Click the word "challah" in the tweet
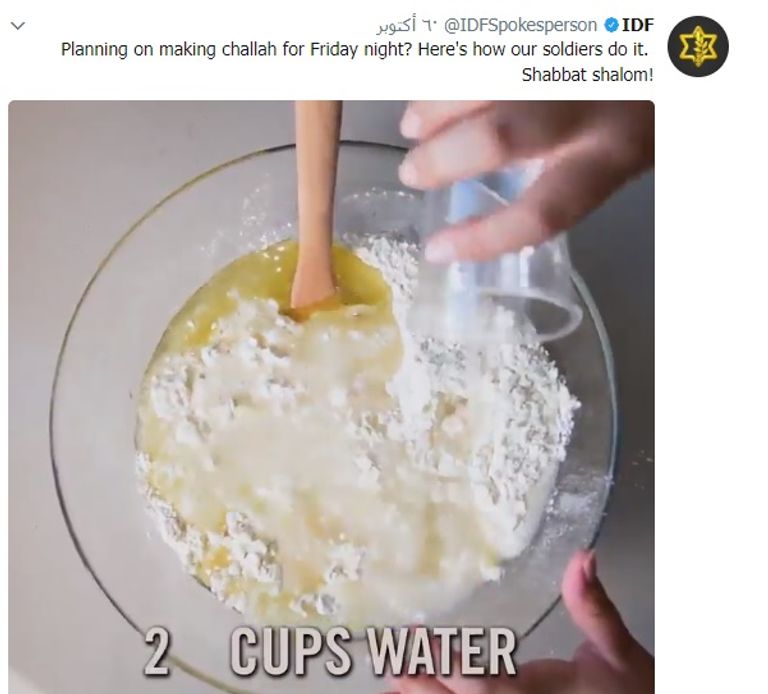The height and width of the screenshot is (694, 768). 249,50
